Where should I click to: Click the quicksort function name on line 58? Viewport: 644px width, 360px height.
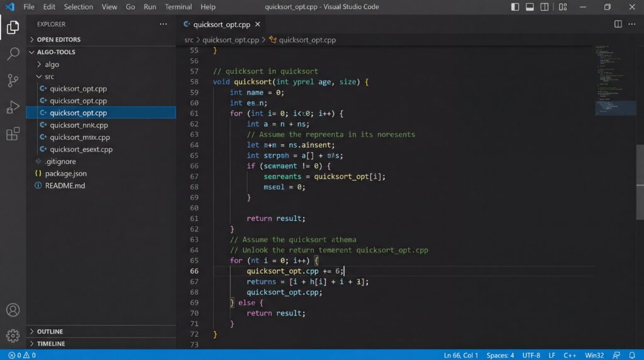pos(253,82)
